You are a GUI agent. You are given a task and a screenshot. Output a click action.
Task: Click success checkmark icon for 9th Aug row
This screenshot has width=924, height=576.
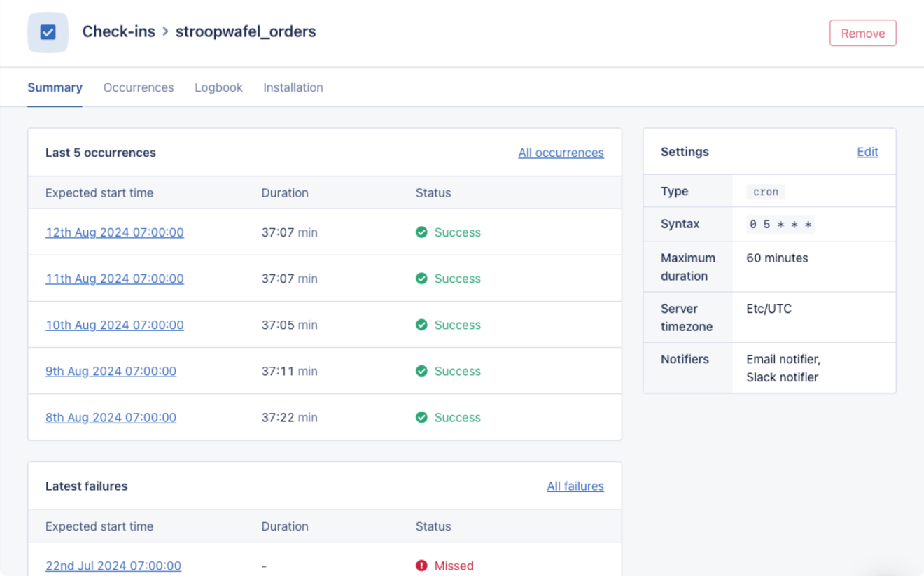421,371
